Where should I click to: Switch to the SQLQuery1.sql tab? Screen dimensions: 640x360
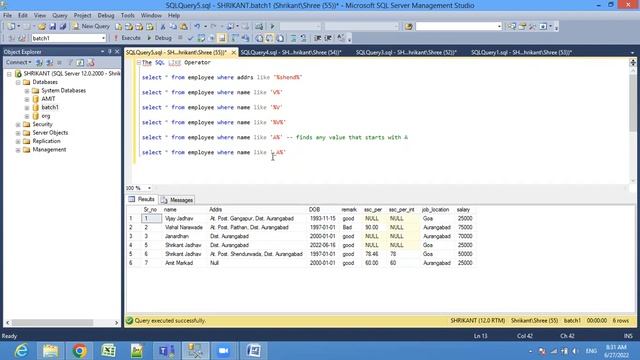(x=521, y=52)
